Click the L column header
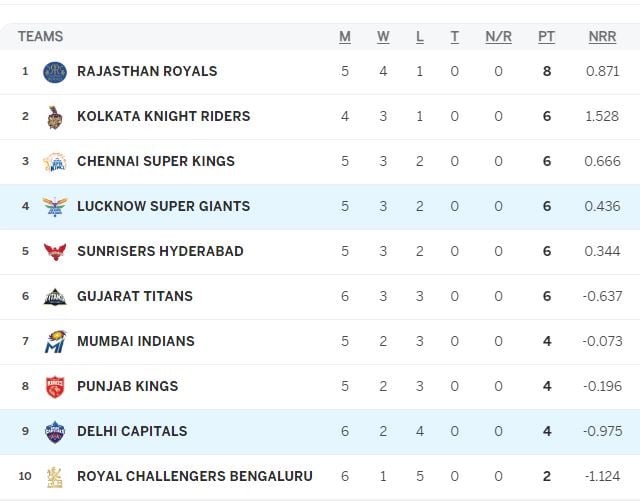The width and height of the screenshot is (640, 501). [420, 37]
